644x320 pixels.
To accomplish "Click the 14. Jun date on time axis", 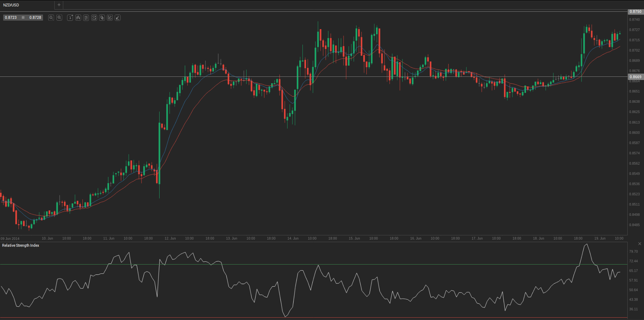I will (x=293, y=238).
